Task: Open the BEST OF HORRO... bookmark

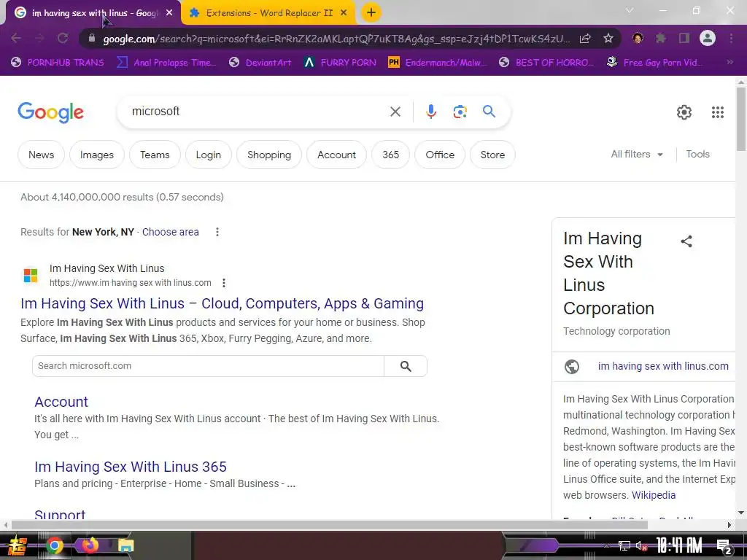Action: tap(546, 63)
